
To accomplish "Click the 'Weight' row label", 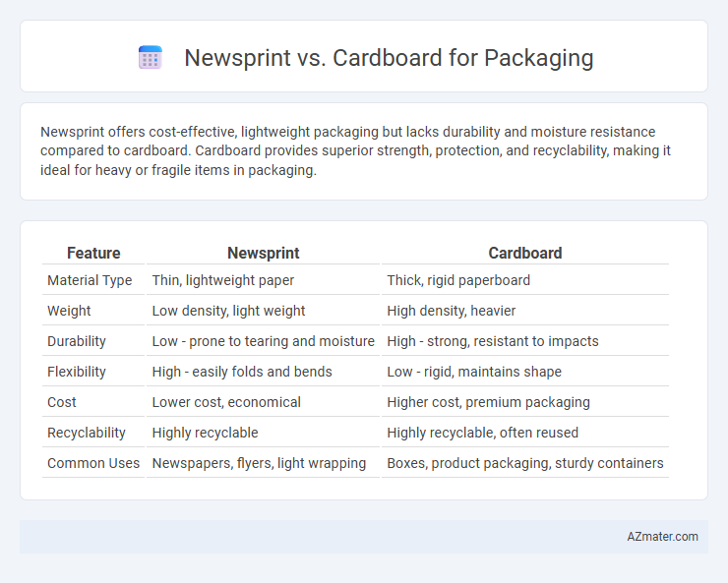I will pyautogui.click(x=69, y=311).
